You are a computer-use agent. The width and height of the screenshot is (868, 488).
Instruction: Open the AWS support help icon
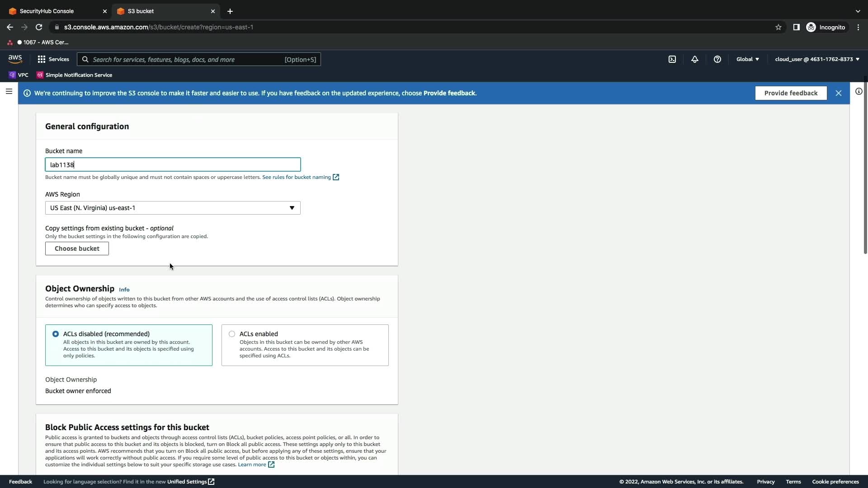tap(717, 59)
